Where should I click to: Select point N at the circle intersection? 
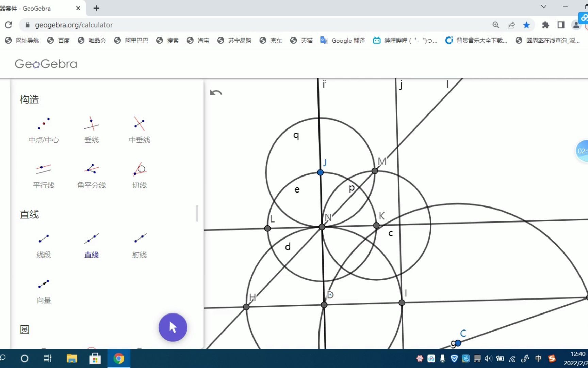[x=322, y=227]
